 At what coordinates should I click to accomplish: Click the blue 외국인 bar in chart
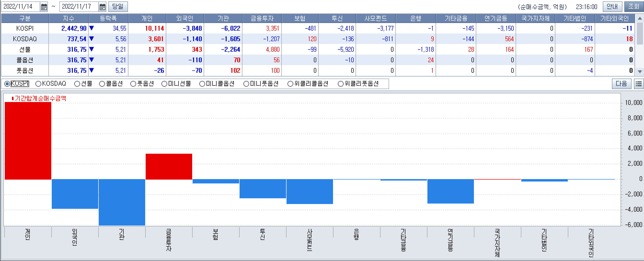pos(75,194)
